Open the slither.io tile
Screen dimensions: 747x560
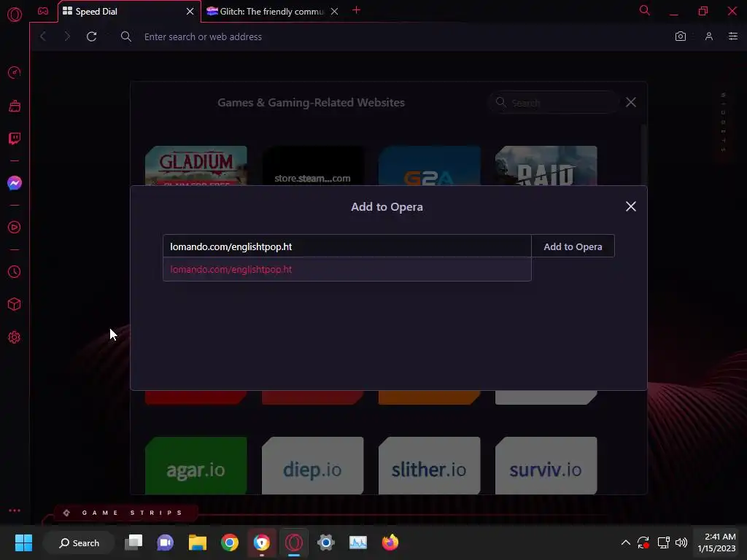[429, 466]
